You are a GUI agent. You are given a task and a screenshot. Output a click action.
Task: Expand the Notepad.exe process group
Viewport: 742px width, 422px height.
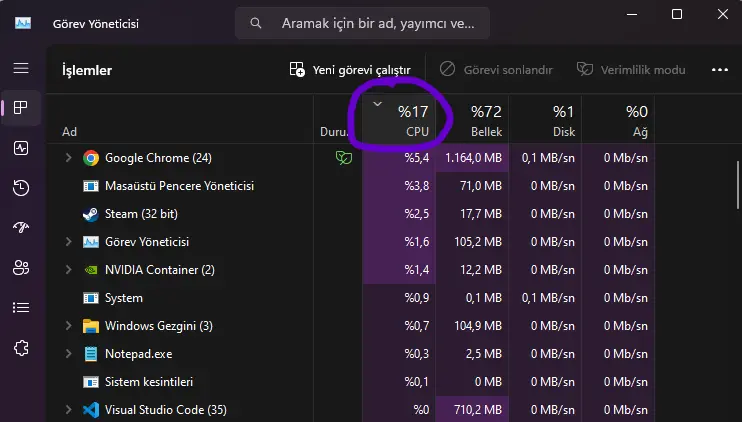tap(68, 354)
